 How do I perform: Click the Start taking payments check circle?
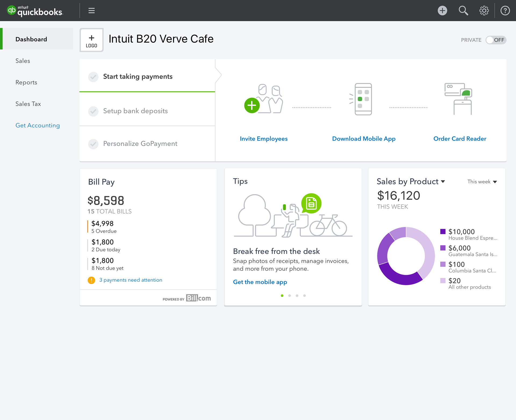(x=93, y=77)
